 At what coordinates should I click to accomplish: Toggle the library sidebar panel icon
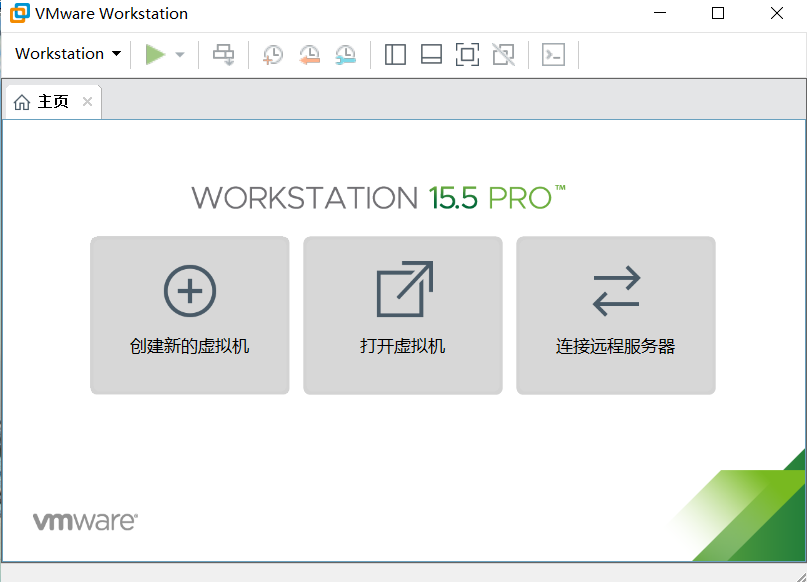[395, 55]
